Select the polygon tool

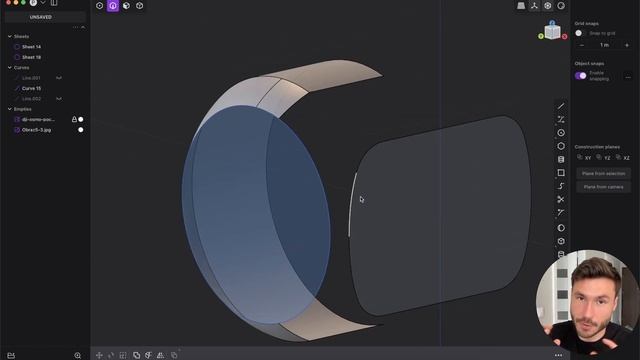(x=561, y=146)
